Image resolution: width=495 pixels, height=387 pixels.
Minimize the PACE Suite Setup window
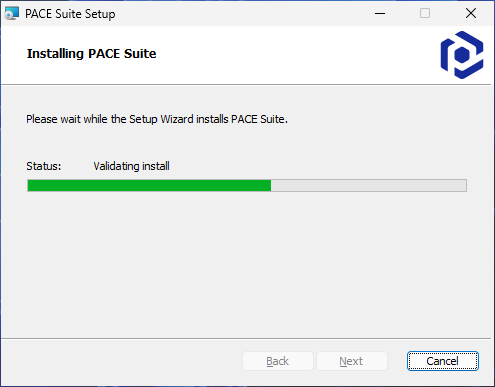380,13
